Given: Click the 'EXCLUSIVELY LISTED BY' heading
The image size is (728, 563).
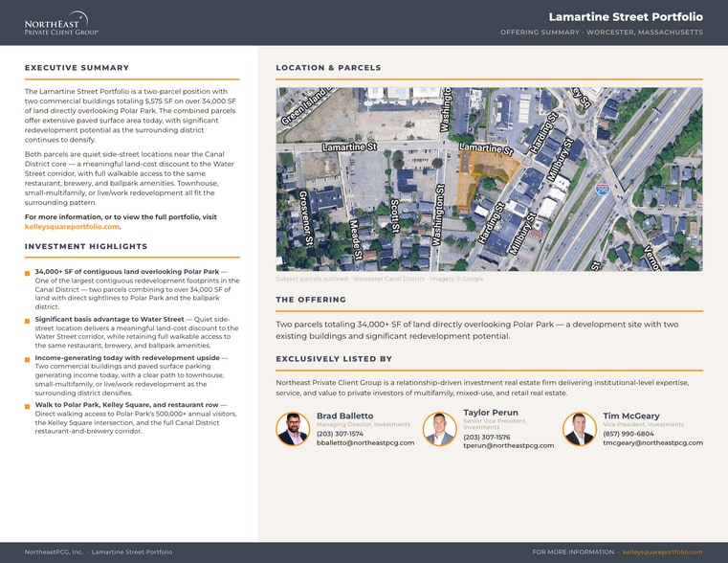Looking at the screenshot, I should click(x=334, y=359).
